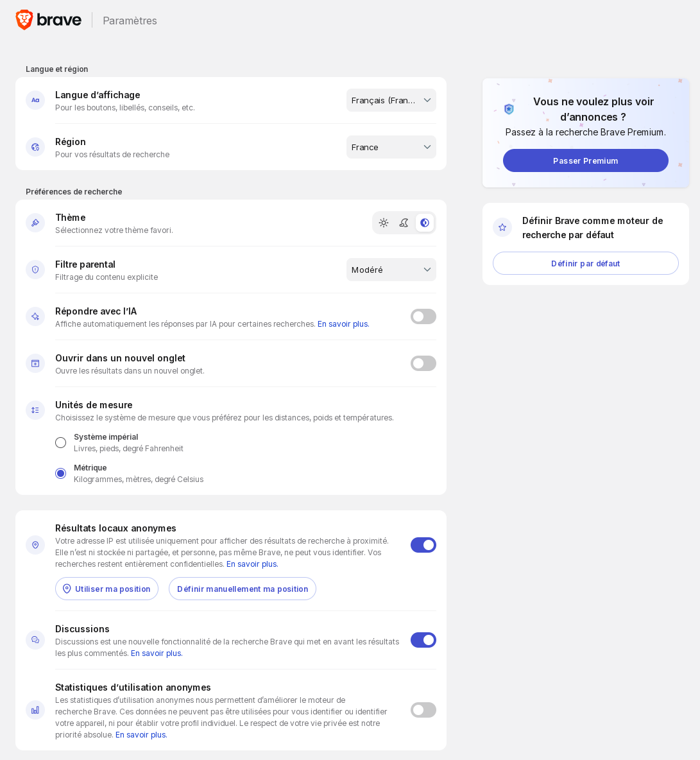Screen dimensions: 700x760
Task: Expand the Région France dropdown
Action: [391, 147]
